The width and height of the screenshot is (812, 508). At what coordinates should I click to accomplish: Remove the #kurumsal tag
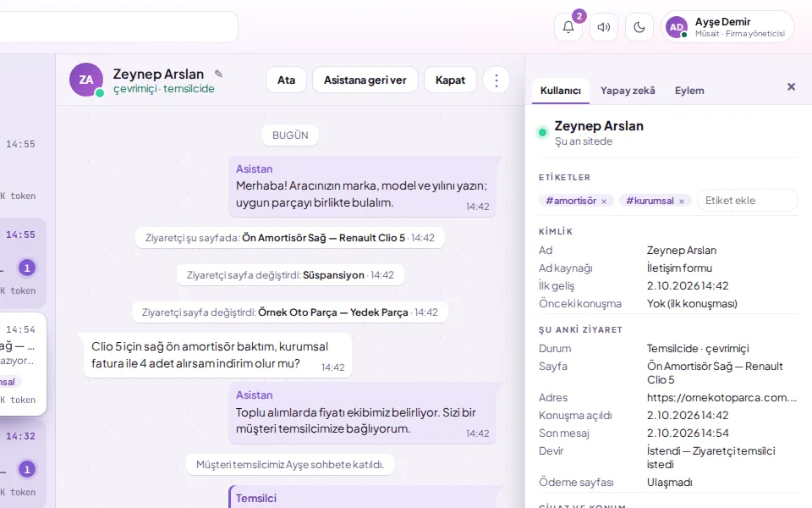point(682,202)
